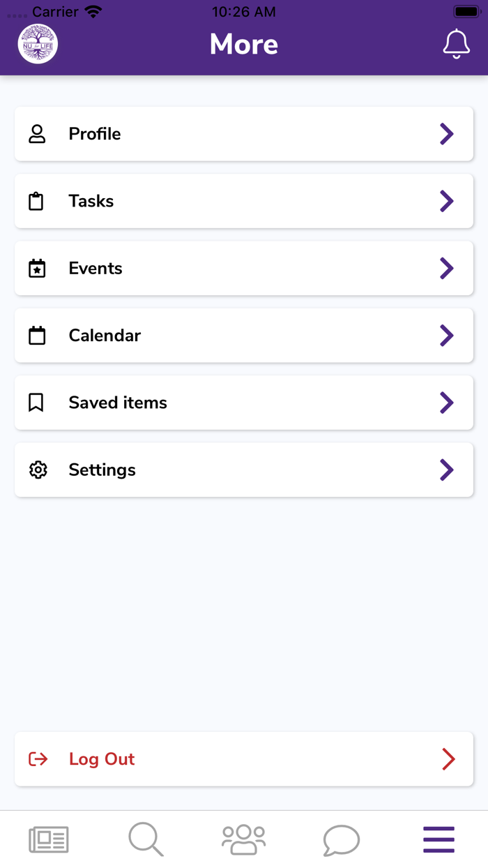Open the Events menu item
The image size is (488, 868).
96,269
